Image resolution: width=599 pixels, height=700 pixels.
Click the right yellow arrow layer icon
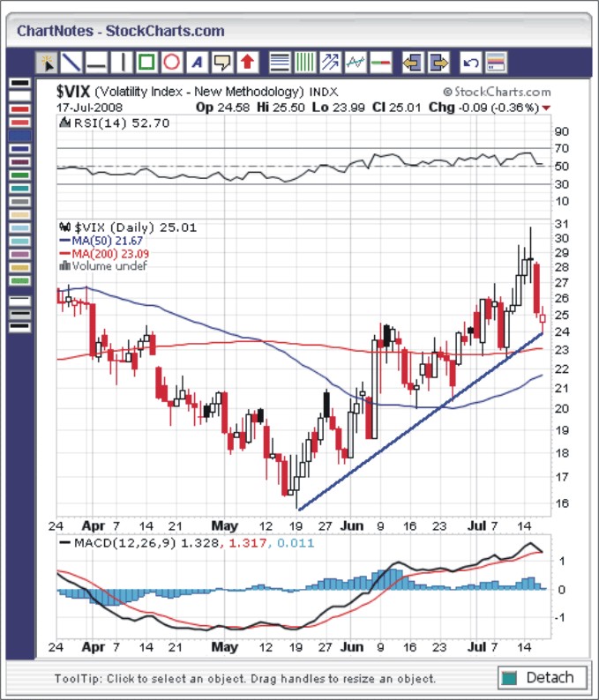coord(438,63)
